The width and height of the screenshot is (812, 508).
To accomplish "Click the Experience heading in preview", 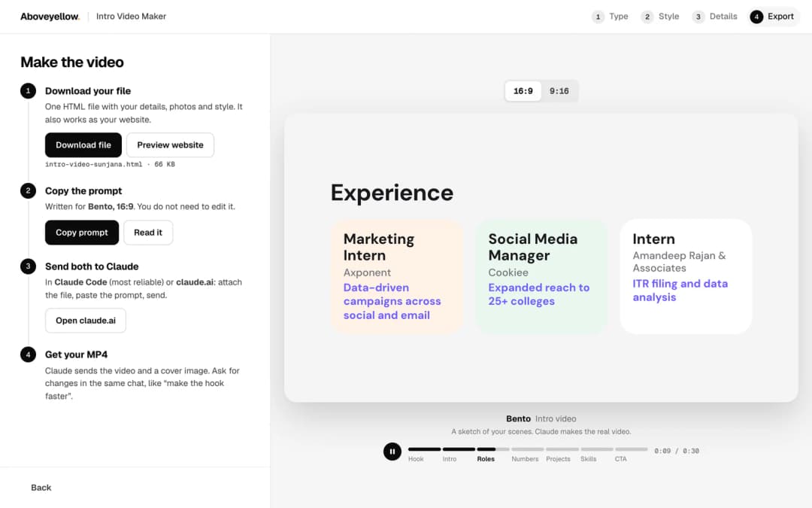I will point(392,193).
